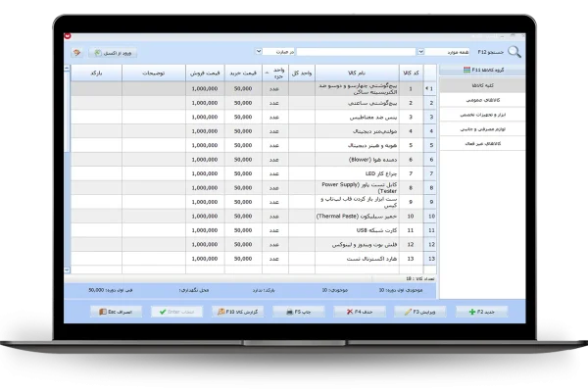Click the laptop case tool set name cell, row 9
The image size is (588, 392).
357,202
